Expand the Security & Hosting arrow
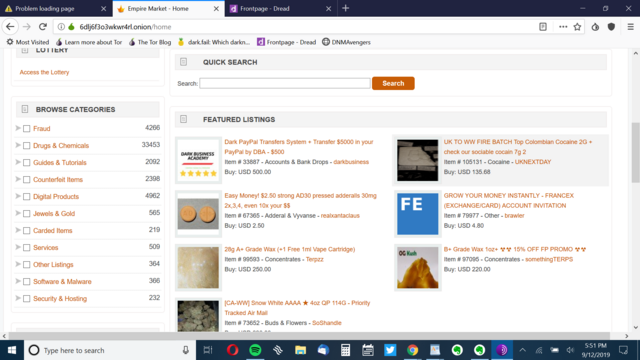The width and height of the screenshot is (640, 360). coord(18,298)
